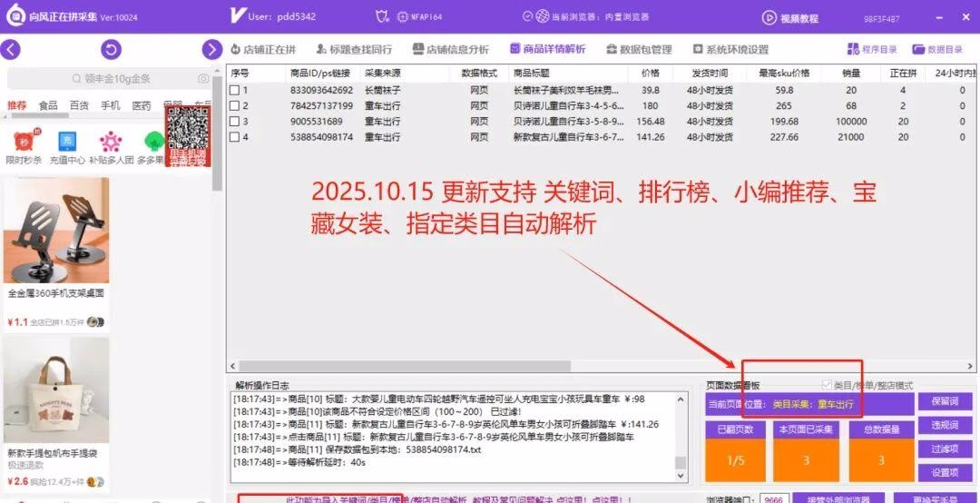This screenshot has height=503, width=980.
Task: Open 充值中心 recharge icon
Action: click(67, 141)
